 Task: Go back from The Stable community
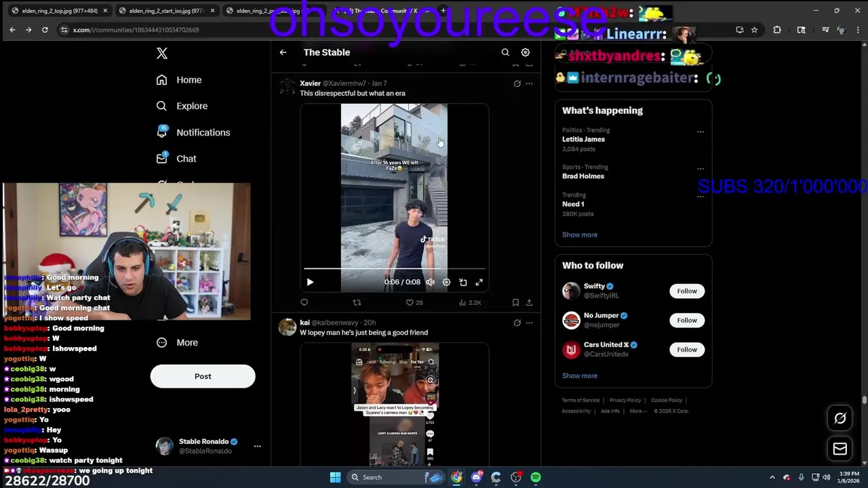(283, 52)
